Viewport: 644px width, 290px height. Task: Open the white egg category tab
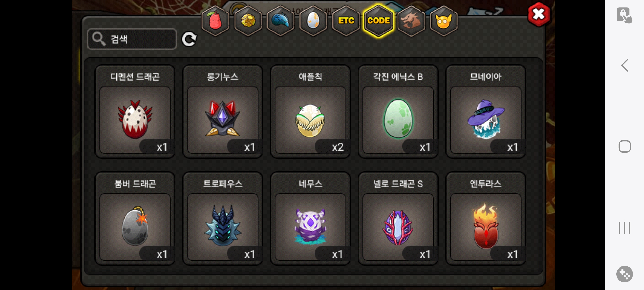(313, 21)
